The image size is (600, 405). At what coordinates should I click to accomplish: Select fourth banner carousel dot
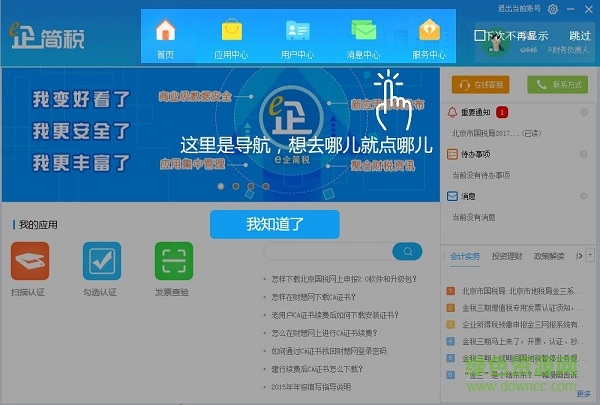[266, 186]
